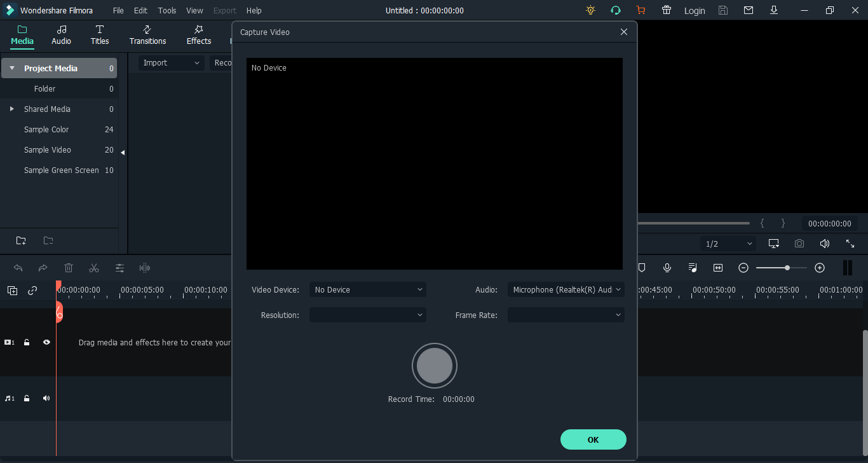Click the download arrow icon
Image resolution: width=868 pixels, height=463 pixels.
click(x=774, y=10)
